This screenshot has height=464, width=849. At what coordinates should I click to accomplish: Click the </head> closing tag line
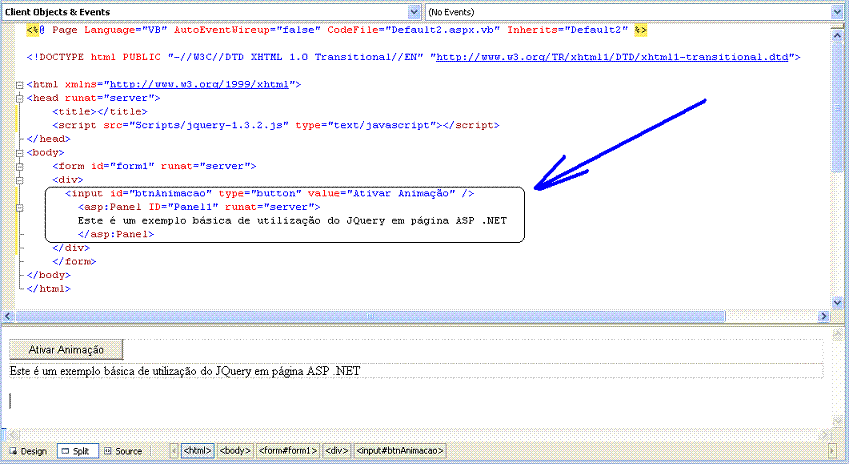tap(48, 139)
